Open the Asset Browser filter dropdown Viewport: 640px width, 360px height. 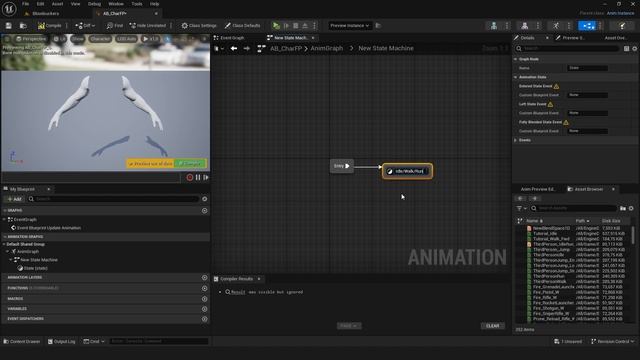point(522,209)
